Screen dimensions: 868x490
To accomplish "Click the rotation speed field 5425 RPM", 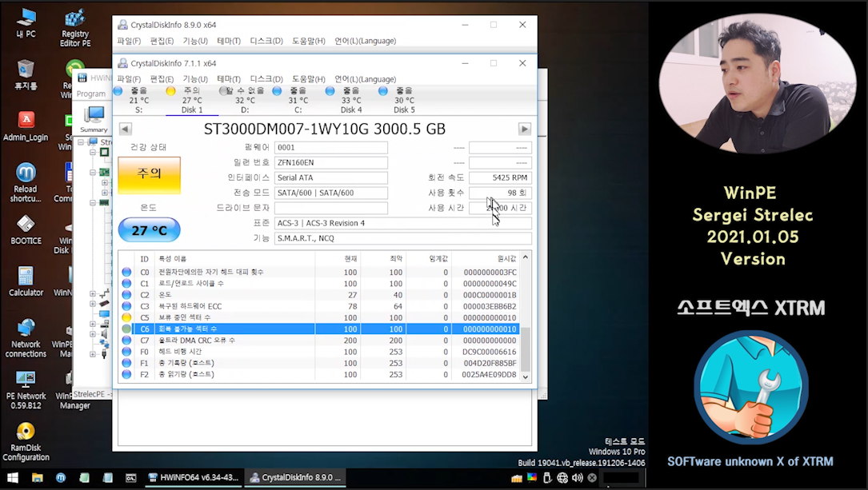I will point(500,177).
